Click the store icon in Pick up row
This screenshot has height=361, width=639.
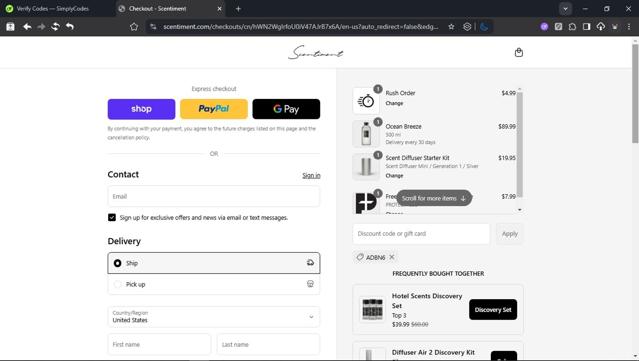click(310, 284)
